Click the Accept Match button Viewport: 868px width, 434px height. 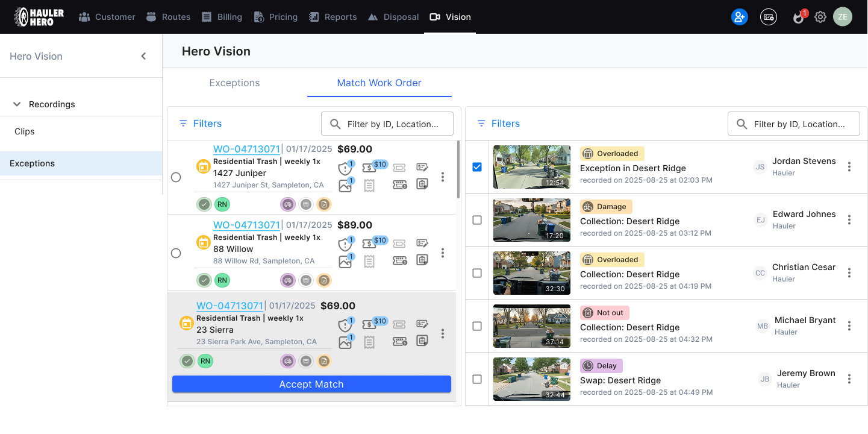(x=311, y=384)
